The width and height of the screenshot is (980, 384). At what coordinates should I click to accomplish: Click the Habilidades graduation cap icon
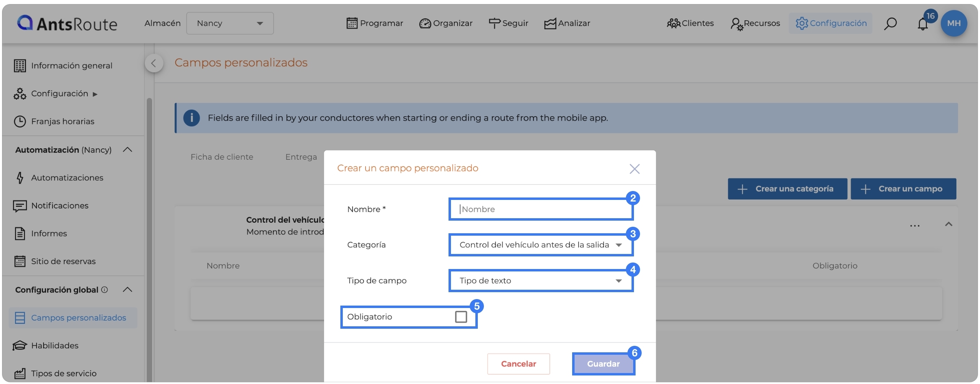(20, 345)
